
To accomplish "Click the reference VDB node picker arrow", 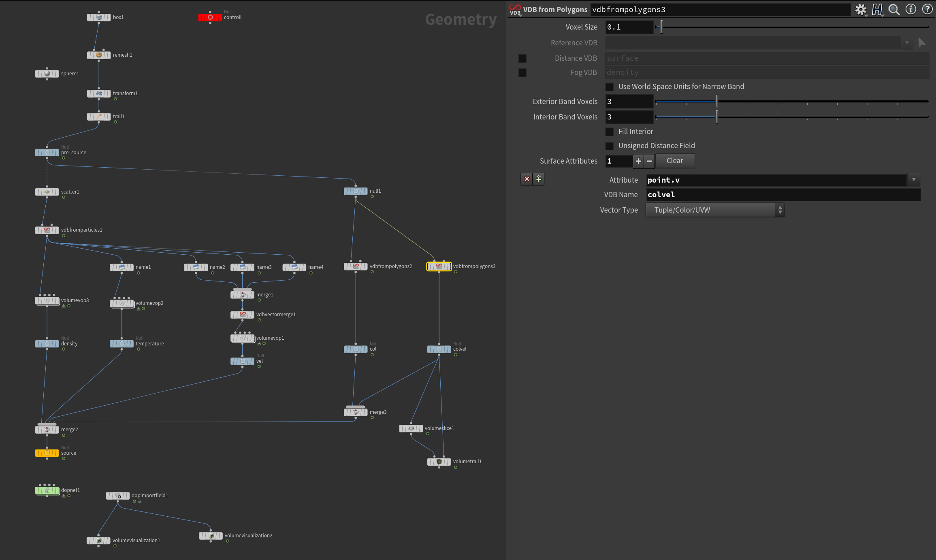I will (922, 43).
